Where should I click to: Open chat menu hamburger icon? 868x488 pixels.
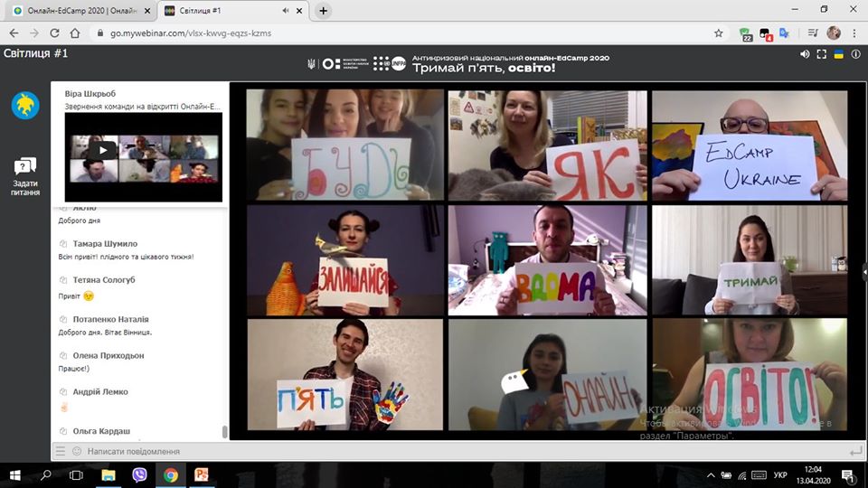pyautogui.click(x=61, y=451)
